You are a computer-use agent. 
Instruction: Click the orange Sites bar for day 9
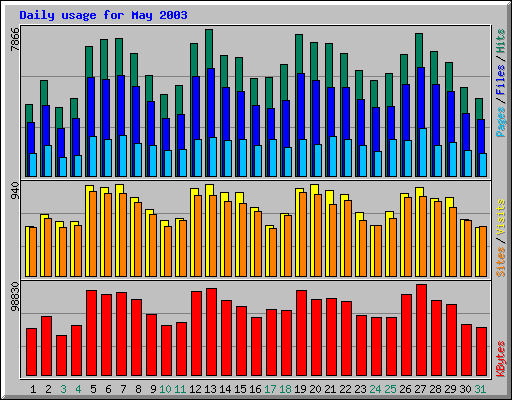(153, 245)
